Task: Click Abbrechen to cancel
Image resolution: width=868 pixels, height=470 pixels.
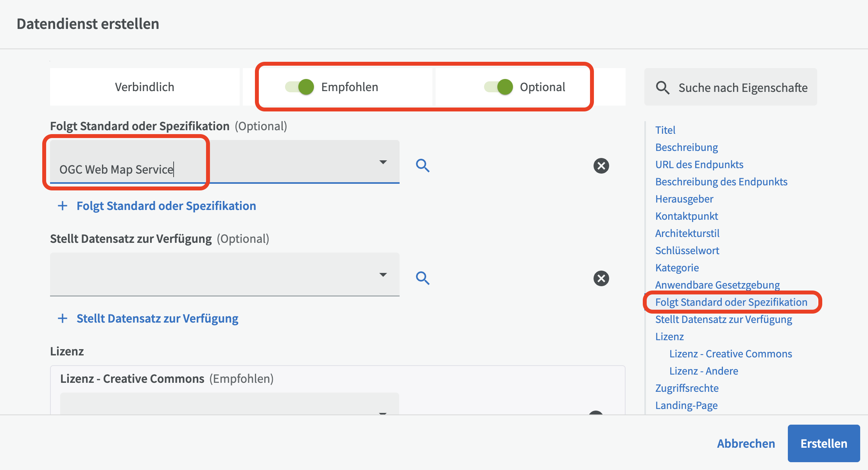Action: coord(746,443)
